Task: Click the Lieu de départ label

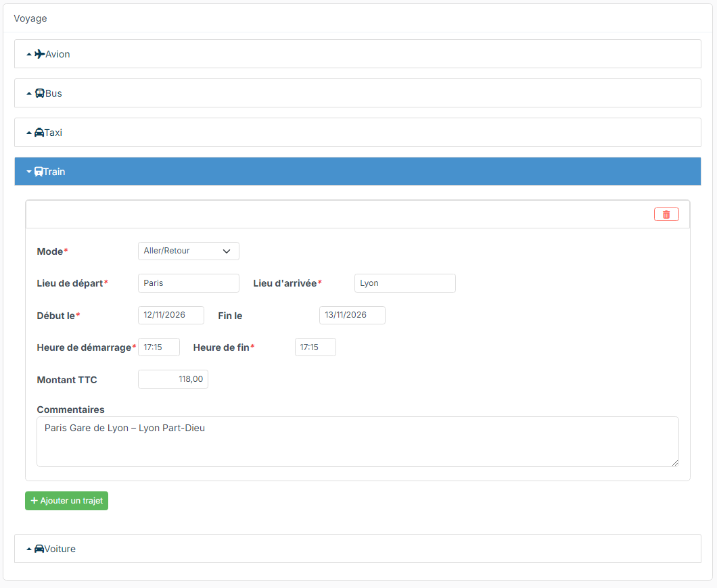Action: point(70,284)
